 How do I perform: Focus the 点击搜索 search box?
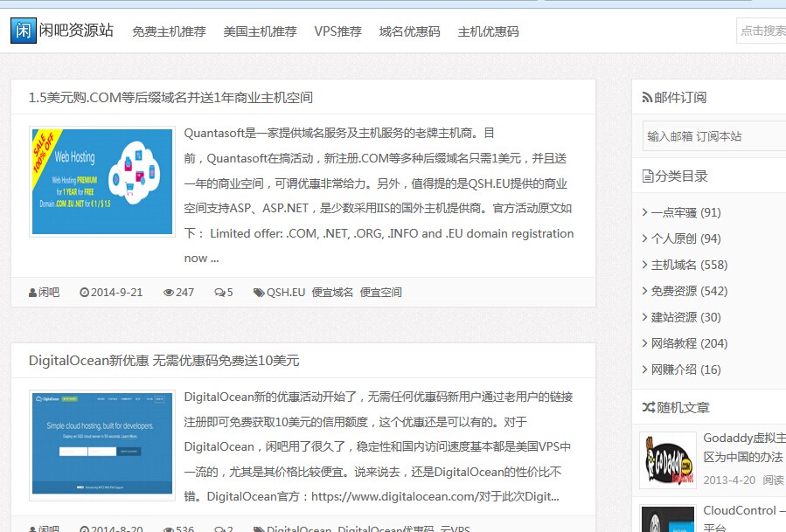[x=762, y=31]
